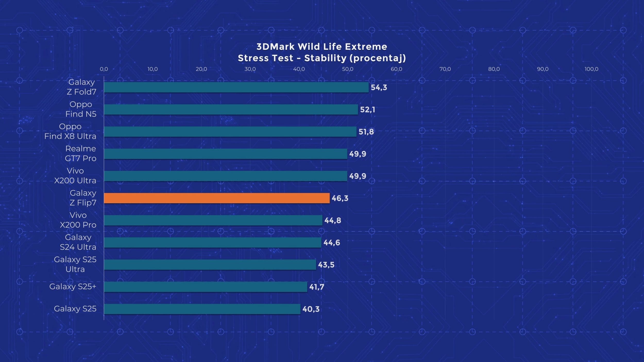Click the orange Galaxy Z Flip7 bar
The image size is (644, 362).
point(217,198)
